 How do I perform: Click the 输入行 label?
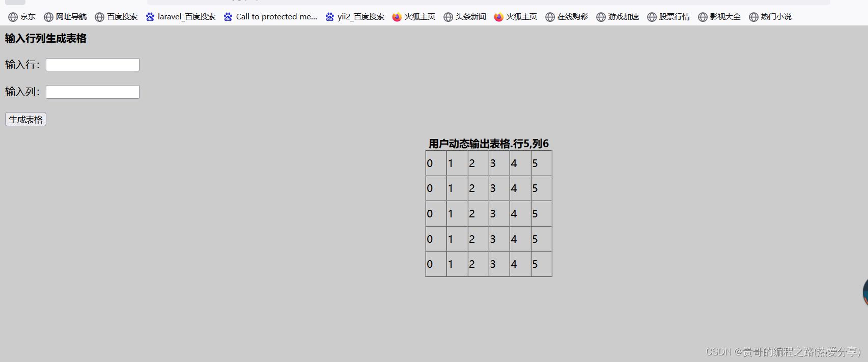tap(22, 65)
